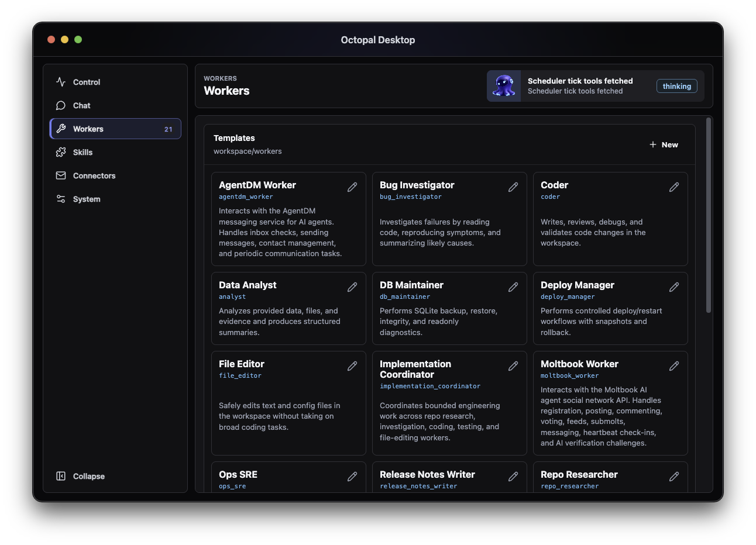Screen dimensions: 756x545
Task: Click the moltbook_worker identifier
Action: (x=569, y=376)
